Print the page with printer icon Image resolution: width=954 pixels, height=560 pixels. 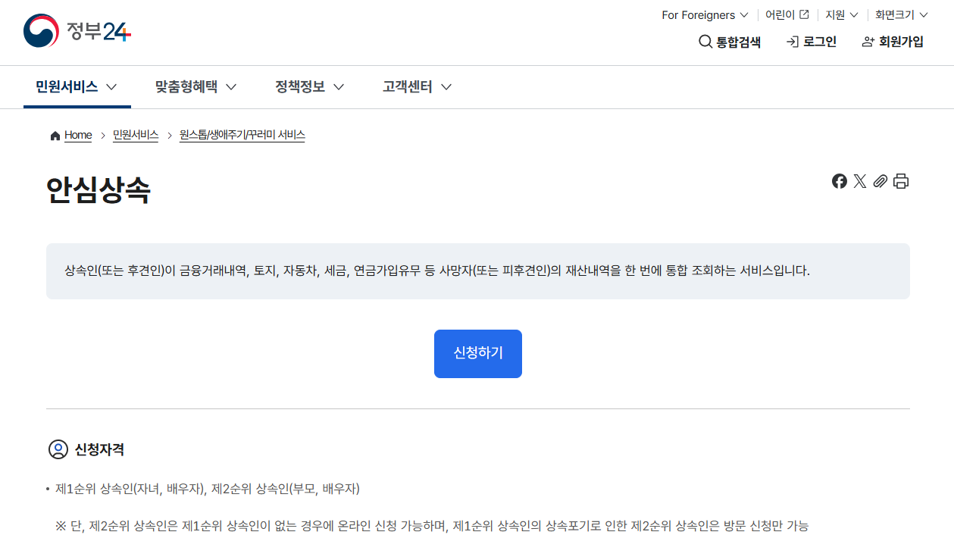[900, 181]
